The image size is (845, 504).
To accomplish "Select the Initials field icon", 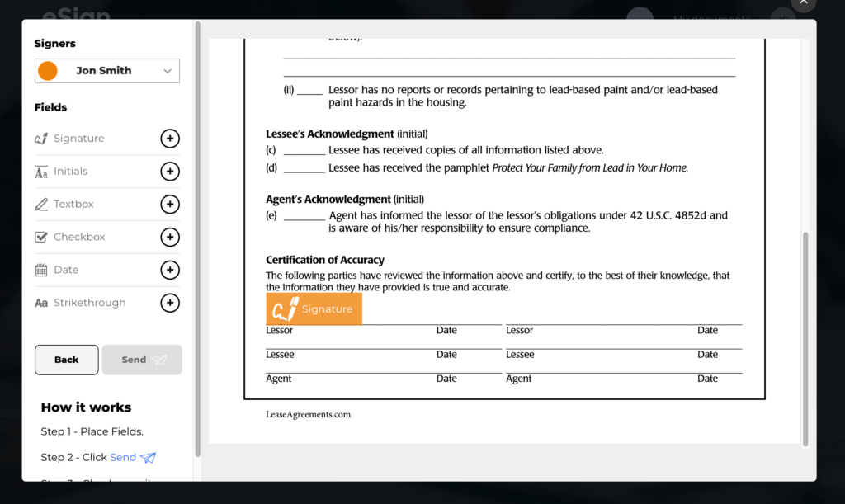I will point(41,172).
